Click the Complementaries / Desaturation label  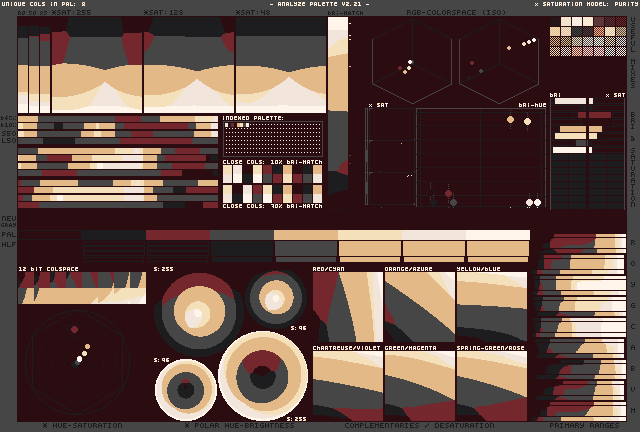point(420,426)
